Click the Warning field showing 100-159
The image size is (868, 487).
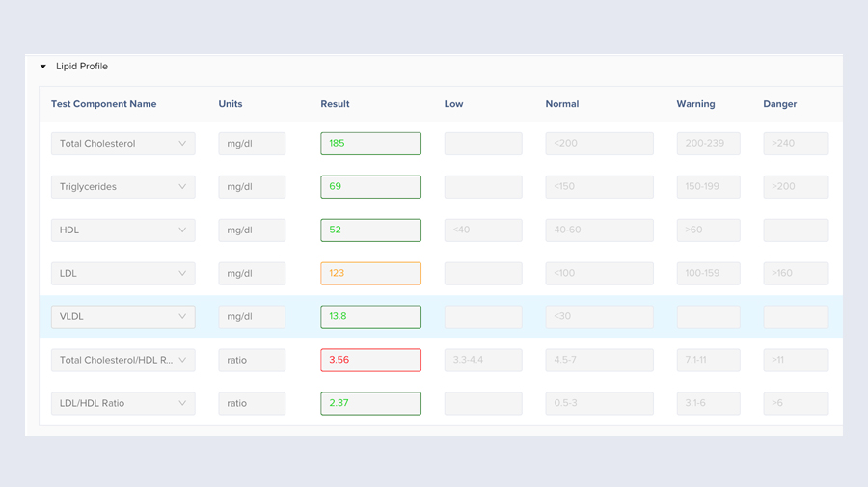(x=709, y=273)
